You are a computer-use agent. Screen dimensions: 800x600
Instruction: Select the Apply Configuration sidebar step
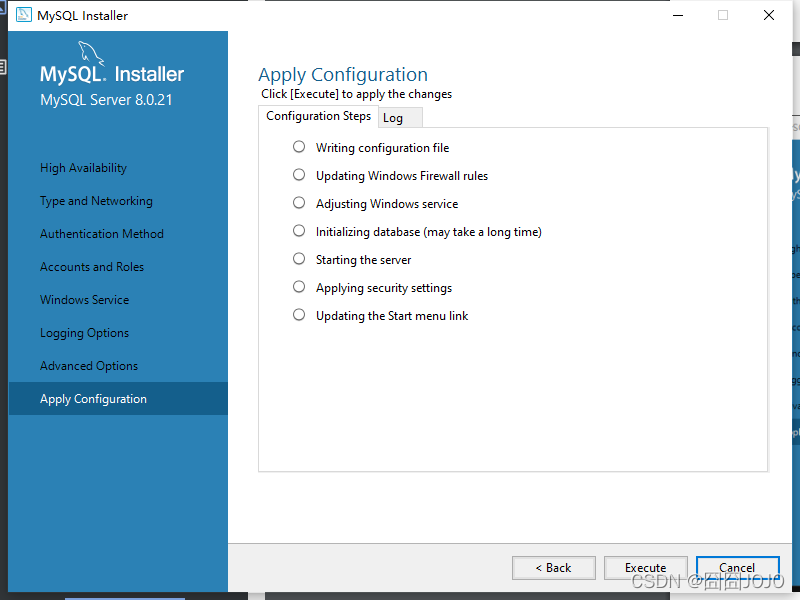pyautogui.click(x=118, y=398)
